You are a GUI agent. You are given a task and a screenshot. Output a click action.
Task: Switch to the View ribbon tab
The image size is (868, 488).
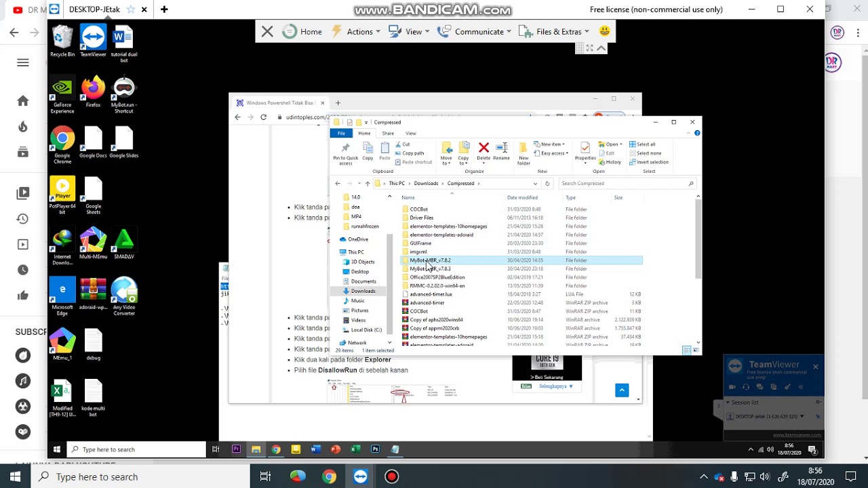pyautogui.click(x=411, y=134)
